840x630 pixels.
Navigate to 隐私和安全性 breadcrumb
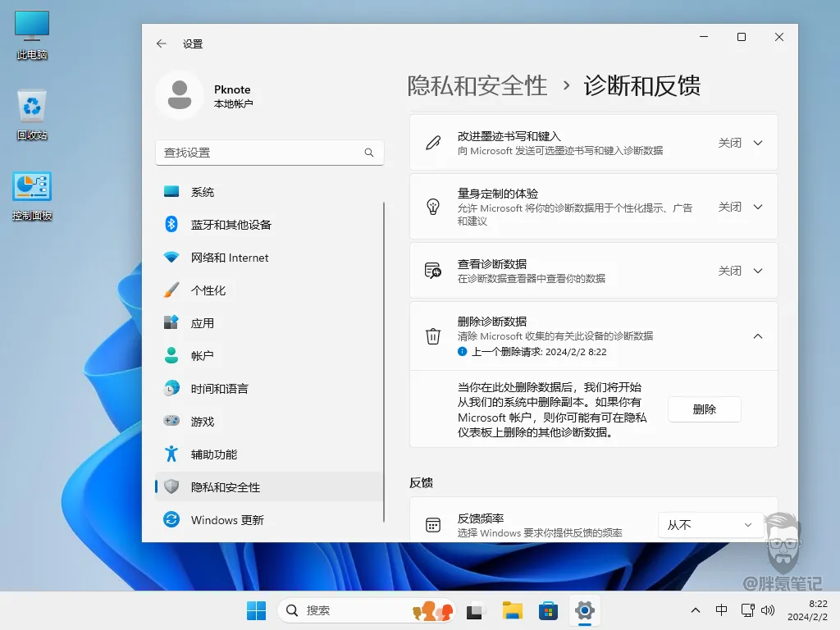tap(477, 85)
